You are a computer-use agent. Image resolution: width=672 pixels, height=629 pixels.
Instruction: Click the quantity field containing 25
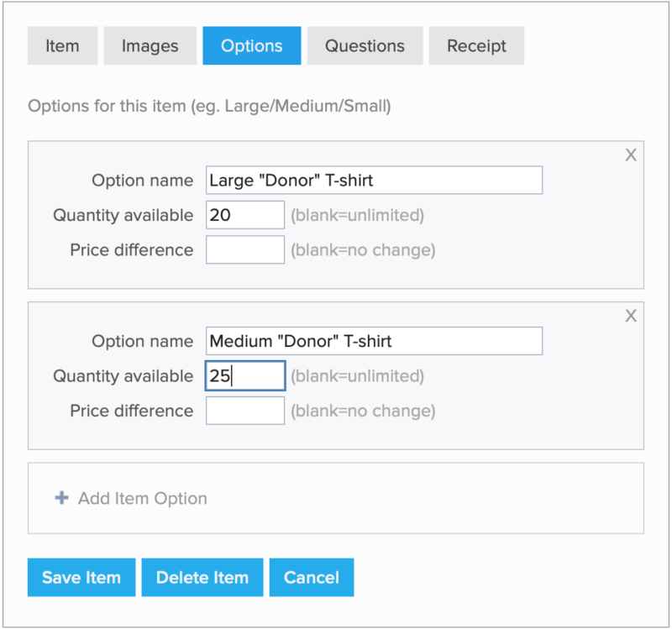(x=245, y=376)
